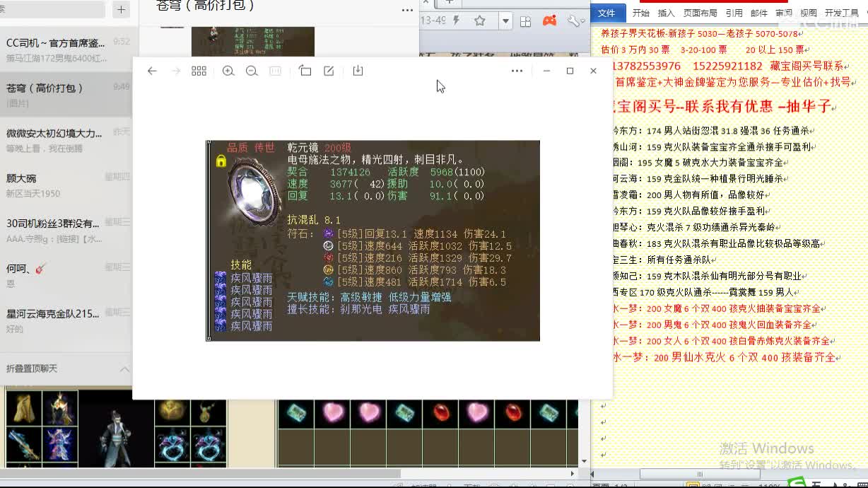This screenshot has width=868, height=488.
Task: Open CC司机 官方首席鉴 chat
Action: click(x=66, y=49)
